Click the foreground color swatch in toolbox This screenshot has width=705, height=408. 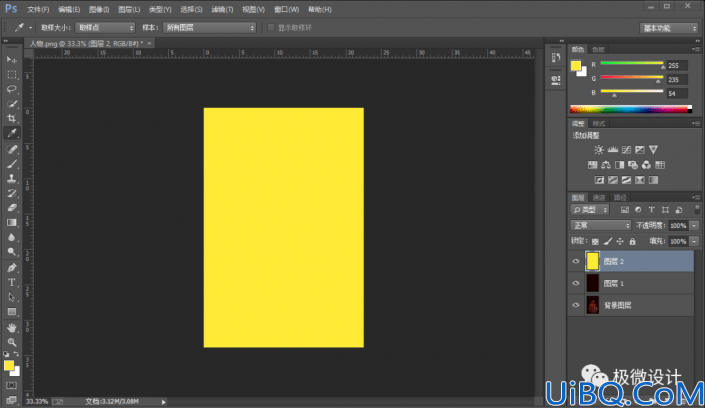(9, 366)
